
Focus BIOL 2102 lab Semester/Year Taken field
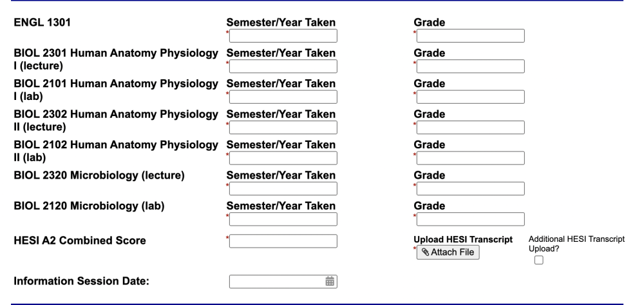point(283,158)
